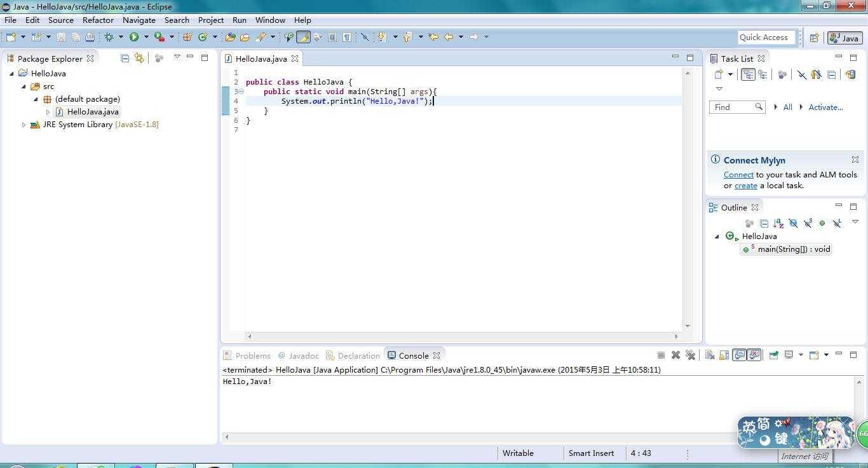Click the Debug bug icon in toolbar
This screenshot has width=868, height=468.
click(x=109, y=38)
